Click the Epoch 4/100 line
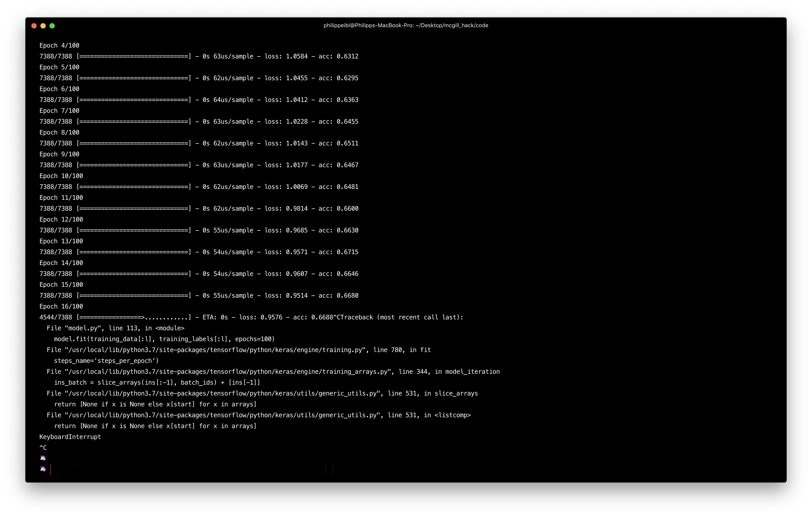The image size is (812, 516). [59, 46]
